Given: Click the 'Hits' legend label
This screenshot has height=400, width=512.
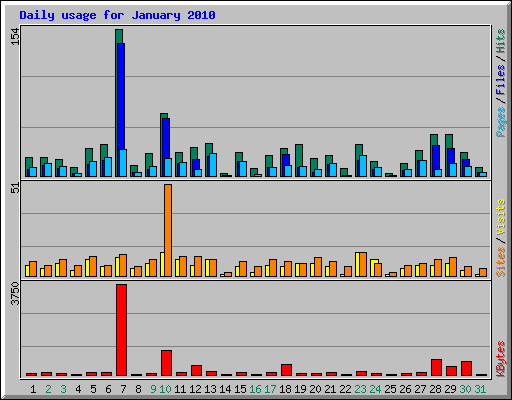Looking at the screenshot, I should click(501, 41).
